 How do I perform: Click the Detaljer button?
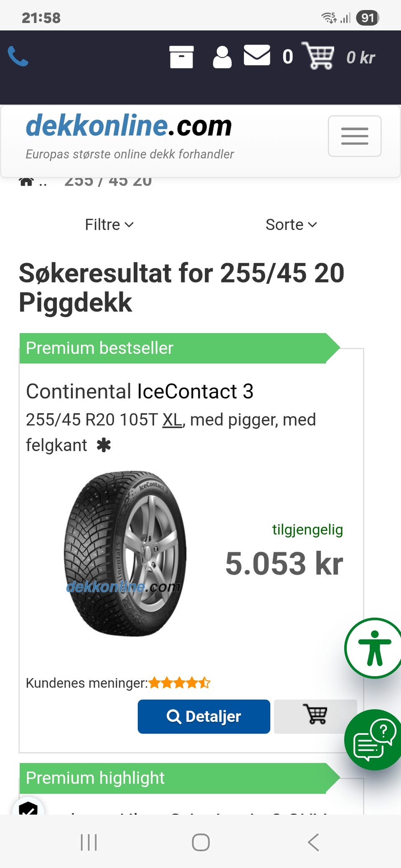(x=204, y=717)
